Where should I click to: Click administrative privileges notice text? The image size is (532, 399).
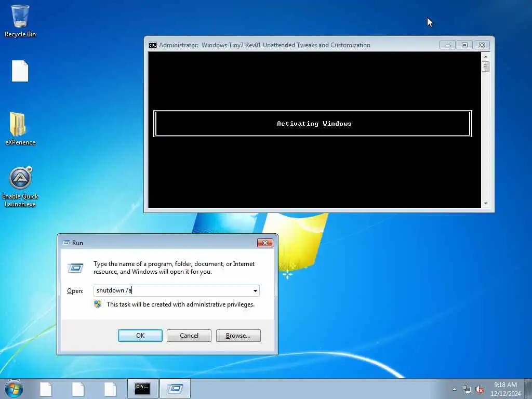[180, 304]
